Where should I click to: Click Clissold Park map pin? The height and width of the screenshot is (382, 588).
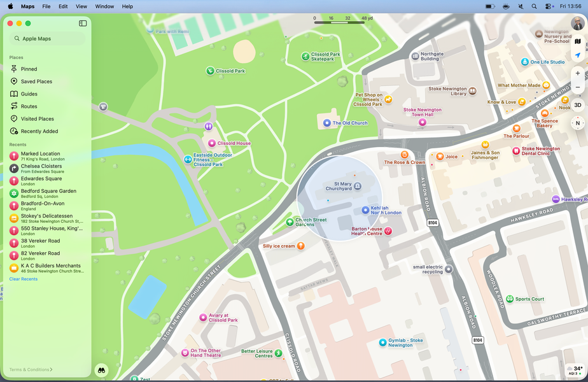(210, 71)
